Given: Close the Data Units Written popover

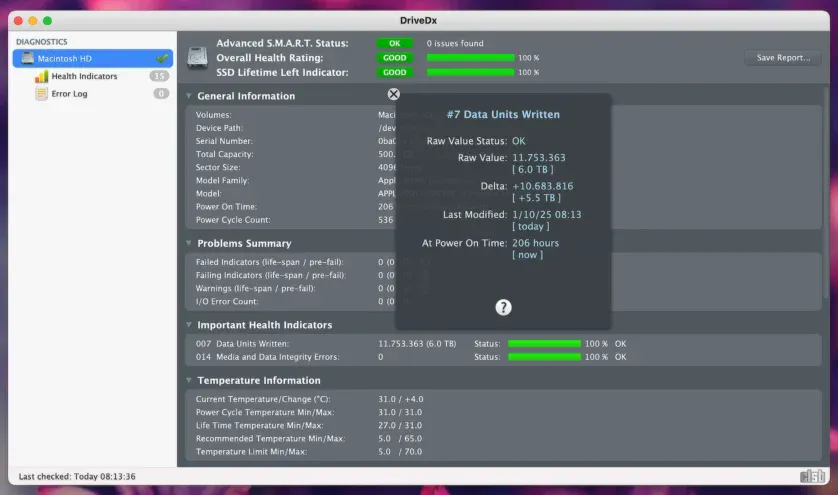Looking at the screenshot, I should pos(393,94).
